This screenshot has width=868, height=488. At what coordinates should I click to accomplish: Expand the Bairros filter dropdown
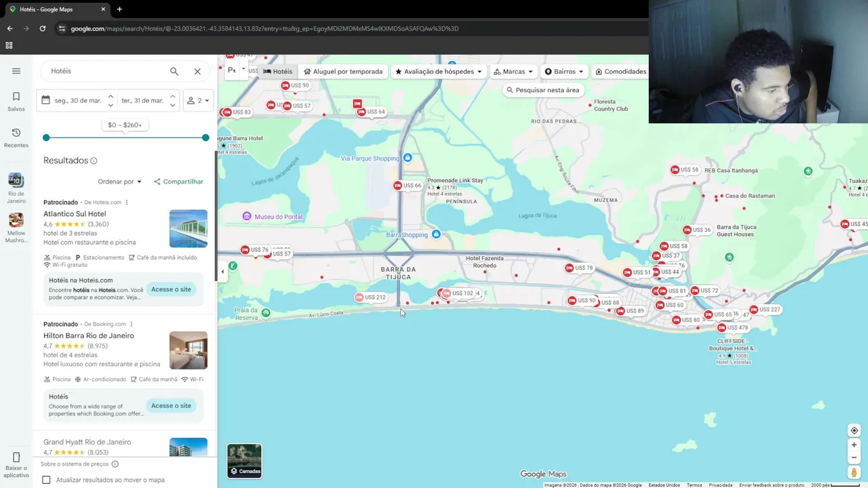[564, 71]
